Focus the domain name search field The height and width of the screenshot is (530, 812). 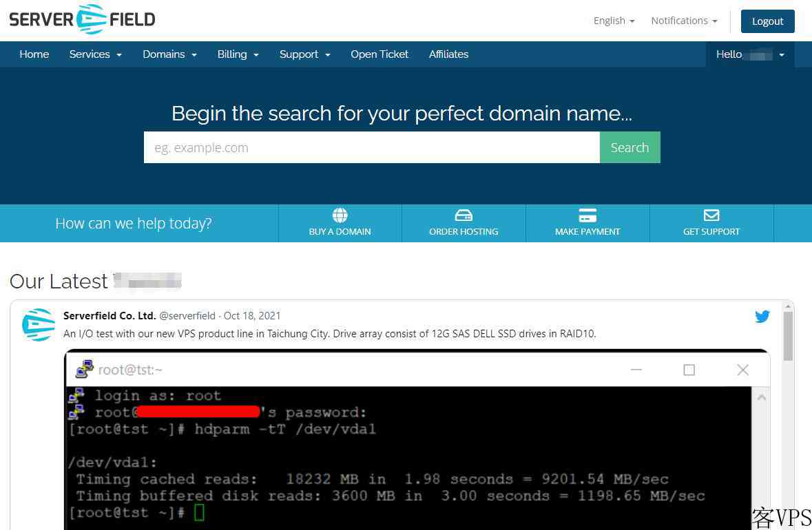pyautogui.click(x=372, y=147)
